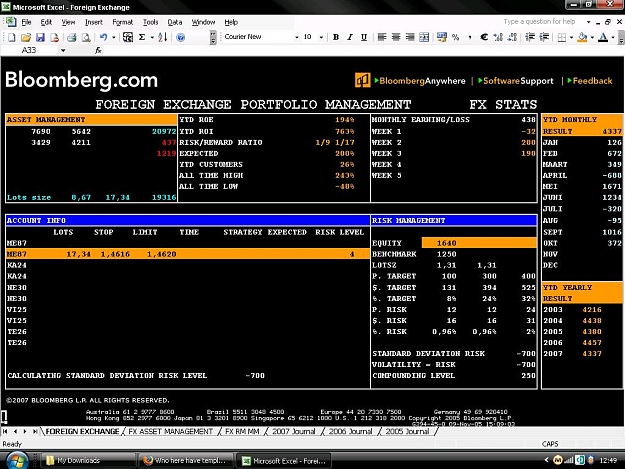Open My Downloads from the taskbar
625x469 pixels.
click(x=88, y=461)
